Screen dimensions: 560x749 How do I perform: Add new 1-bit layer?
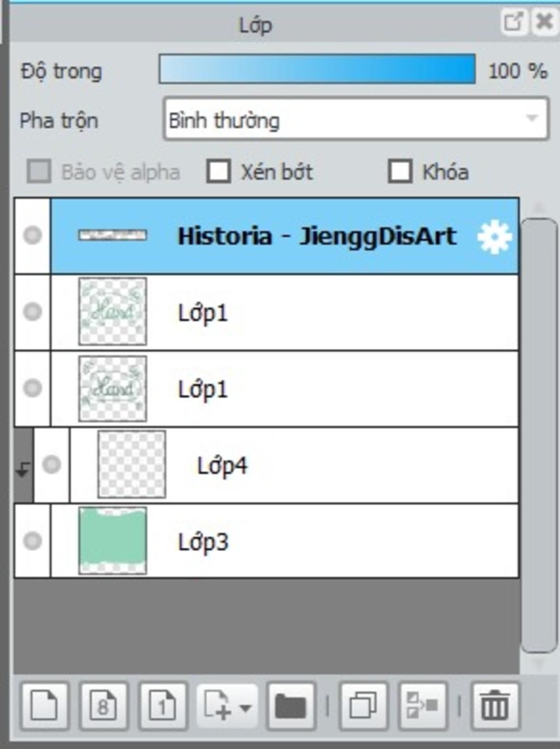tap(162, 706)
